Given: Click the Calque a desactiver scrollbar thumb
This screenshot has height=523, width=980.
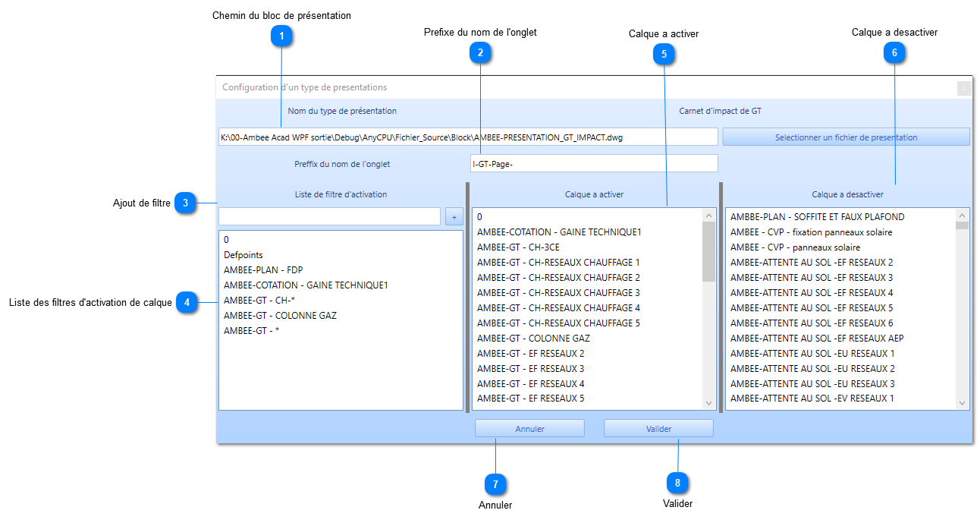Looking at the screenshot, I should point(962,225).
